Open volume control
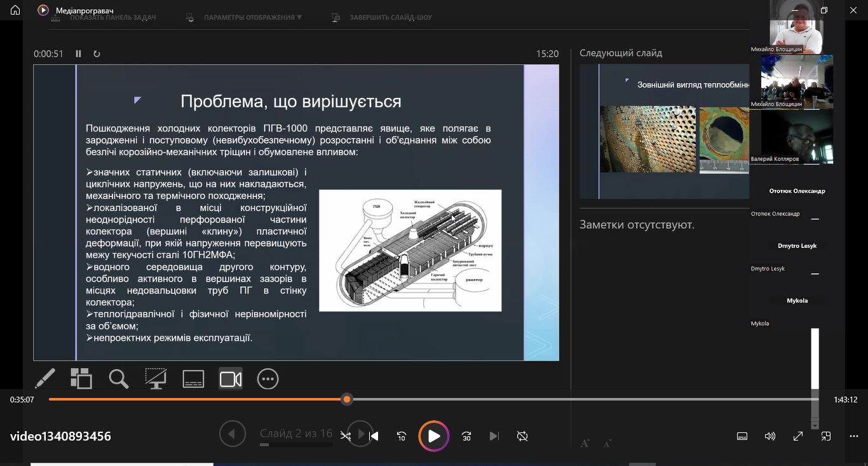868x466 pixels. (x=770, y=436)
